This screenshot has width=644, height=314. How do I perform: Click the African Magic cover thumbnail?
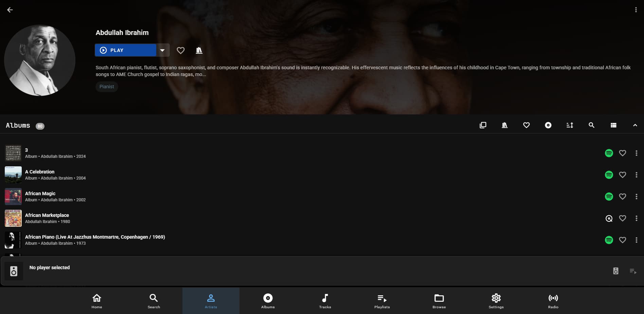[13, 197]
